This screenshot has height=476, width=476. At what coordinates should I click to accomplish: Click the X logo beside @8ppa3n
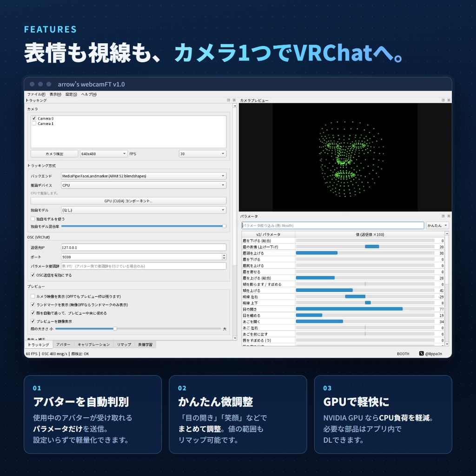point(421,353)
